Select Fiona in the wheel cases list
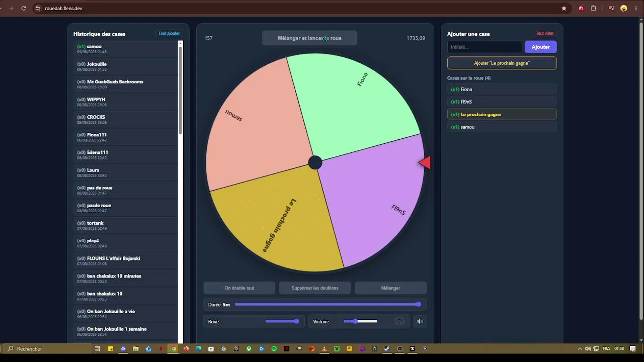644x362 pixels. 502,89
